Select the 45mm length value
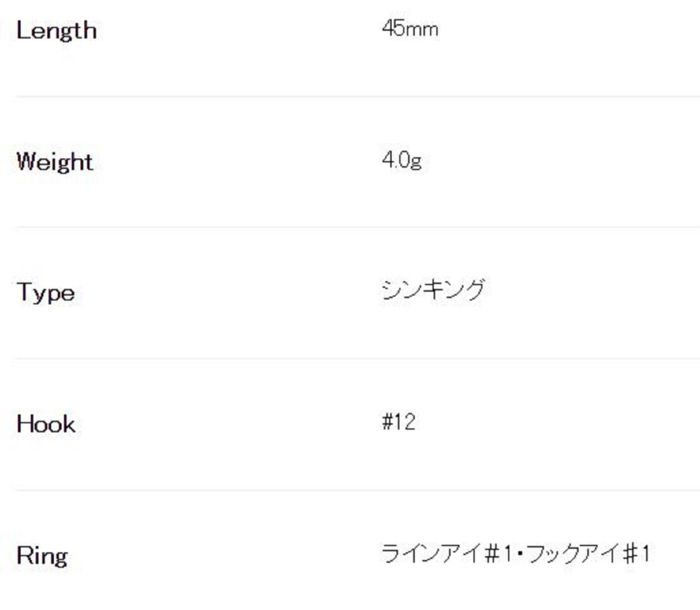The width and height of the screenshot is (700, 610). [x=409, y=28]
